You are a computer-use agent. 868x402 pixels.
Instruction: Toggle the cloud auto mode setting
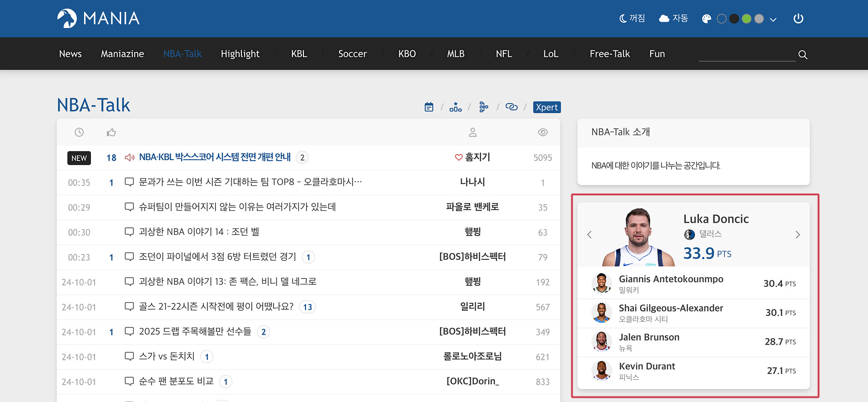tap(673, 19)
